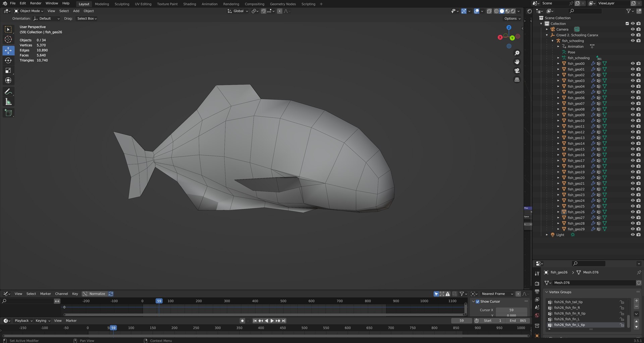Select the Scale tool
This screenshot has width=644, height=343.
pyautogui.click(x=8, y=70)
